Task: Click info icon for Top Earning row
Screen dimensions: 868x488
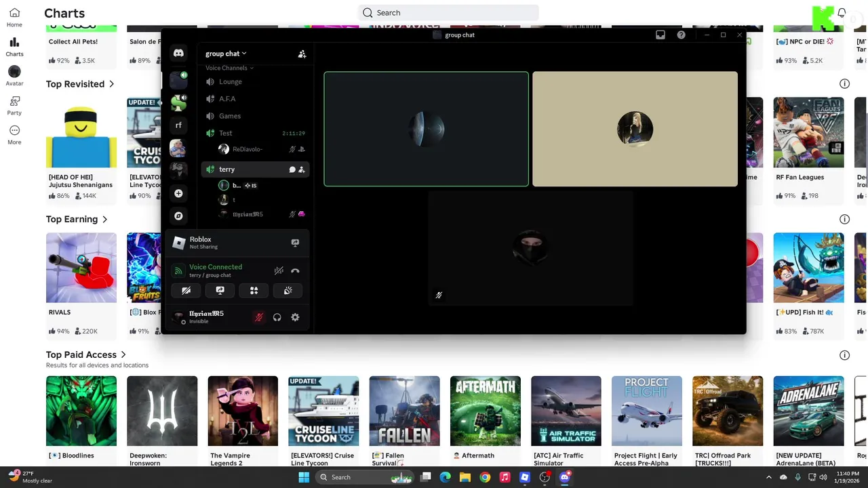Action: click(844, 219)
